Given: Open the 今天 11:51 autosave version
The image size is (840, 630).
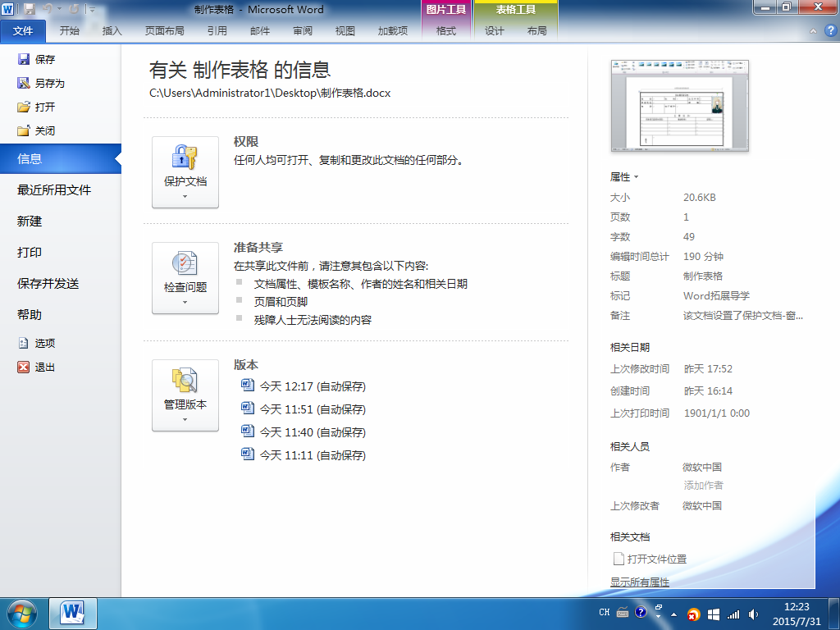Looking at the screenshot, I should coord(313,409).
